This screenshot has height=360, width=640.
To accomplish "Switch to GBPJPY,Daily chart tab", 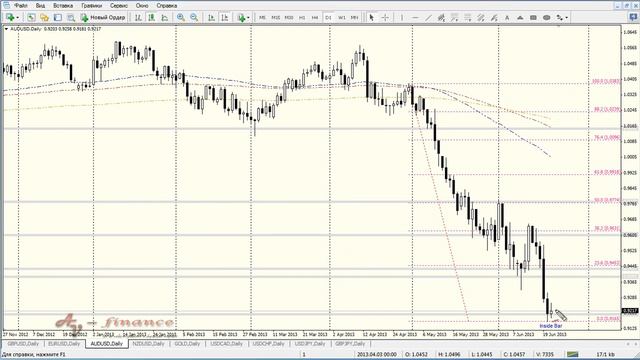I will tap(350, 344).
